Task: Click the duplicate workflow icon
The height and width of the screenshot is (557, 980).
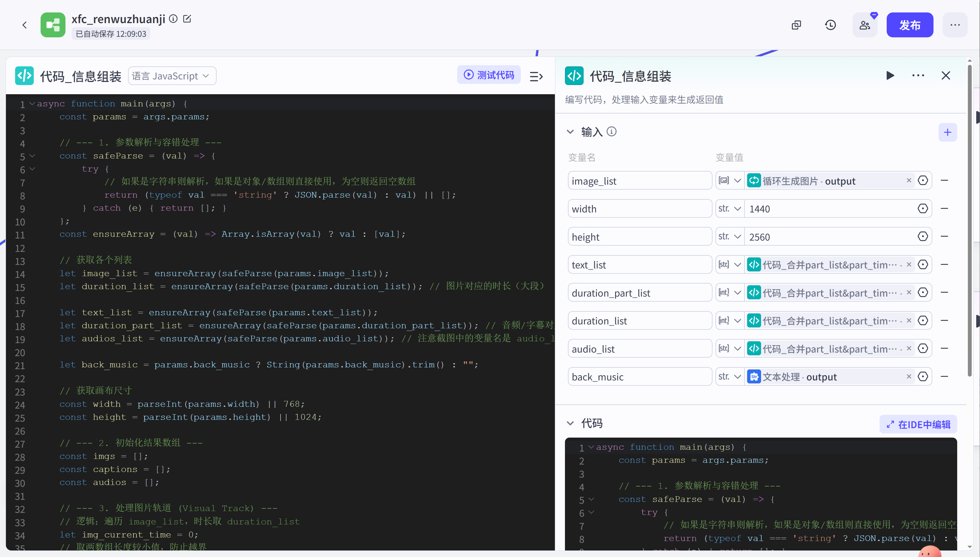Action: point(796,25)
